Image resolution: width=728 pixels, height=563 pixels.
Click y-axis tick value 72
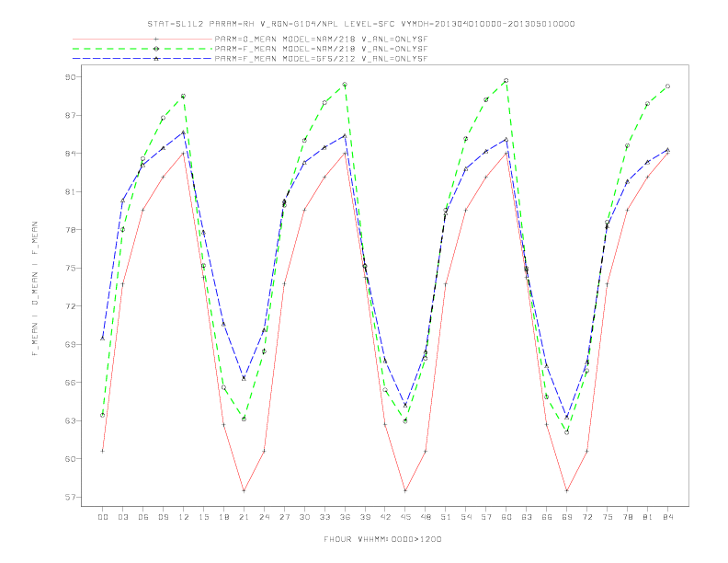click(70, 306)
